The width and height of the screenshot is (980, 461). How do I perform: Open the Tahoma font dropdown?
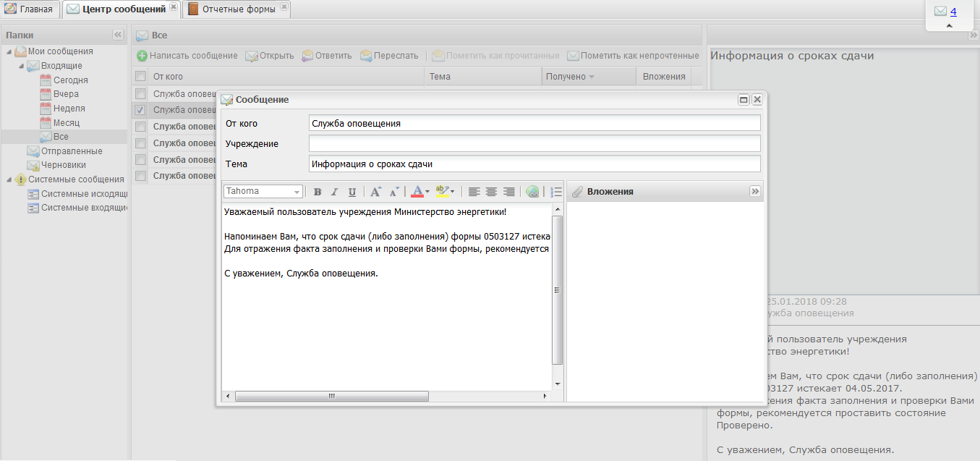pyautogui.click(x=297, y=192)
